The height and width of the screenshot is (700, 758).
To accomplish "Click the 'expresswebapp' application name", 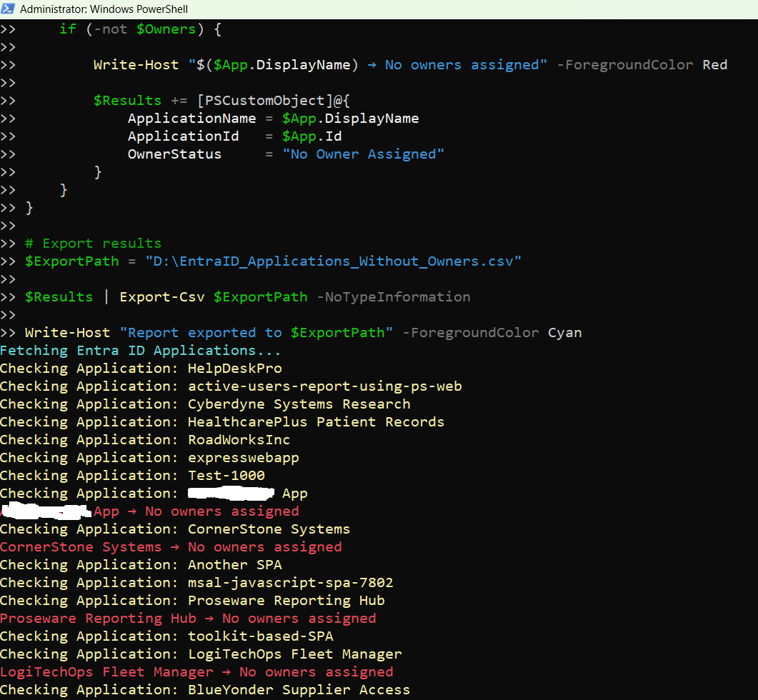I will coord(243,458).
